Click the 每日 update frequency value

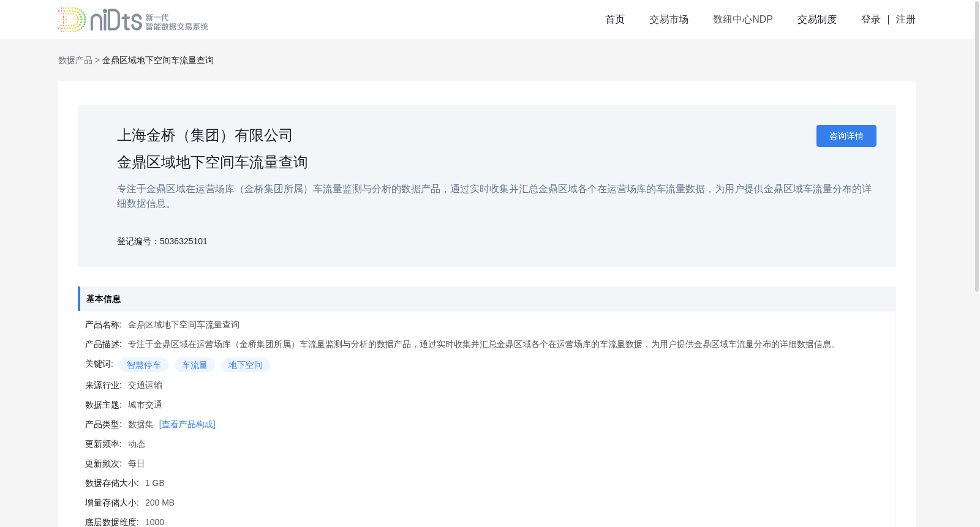(137, 463)
